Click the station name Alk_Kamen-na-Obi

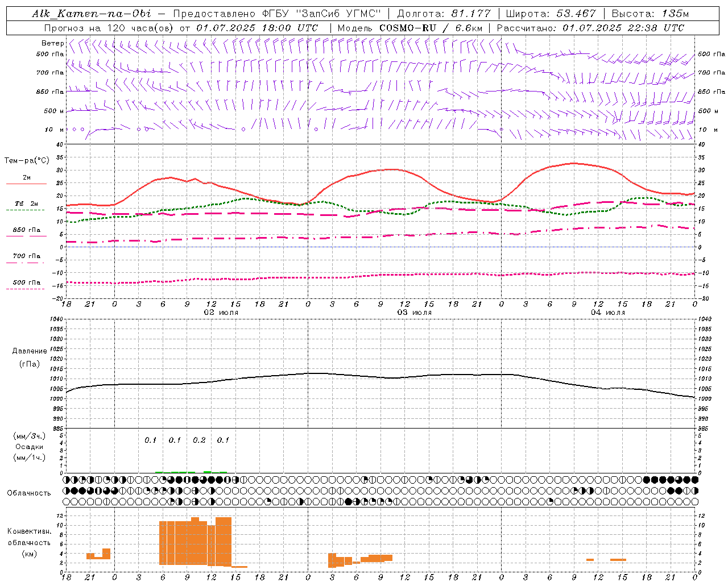91,14
